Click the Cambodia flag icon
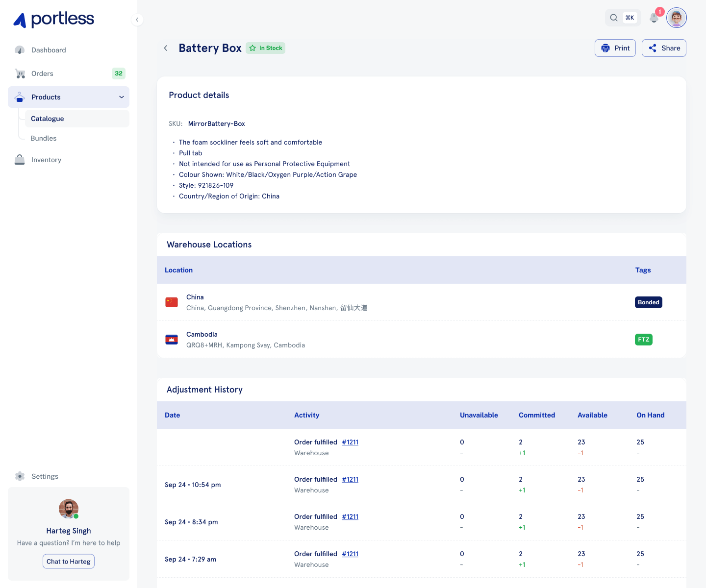The width and height of the screenshot is (706, 588). [x=172, y=340]
